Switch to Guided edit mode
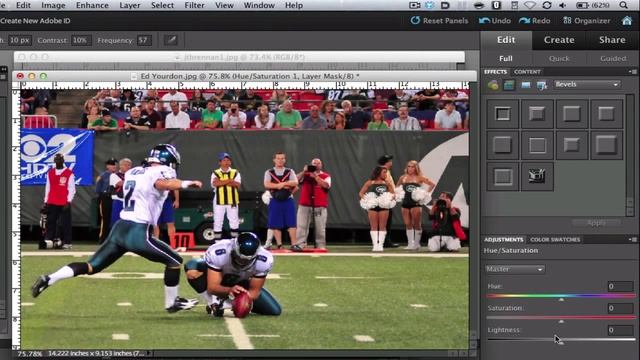This screenshot has width=640, height=360. [x=613, y=58]
